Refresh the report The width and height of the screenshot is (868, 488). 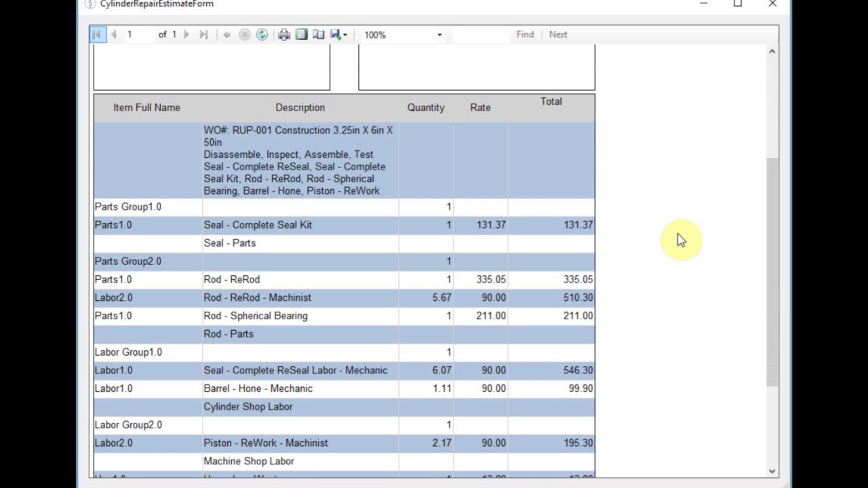click(262, 35)
